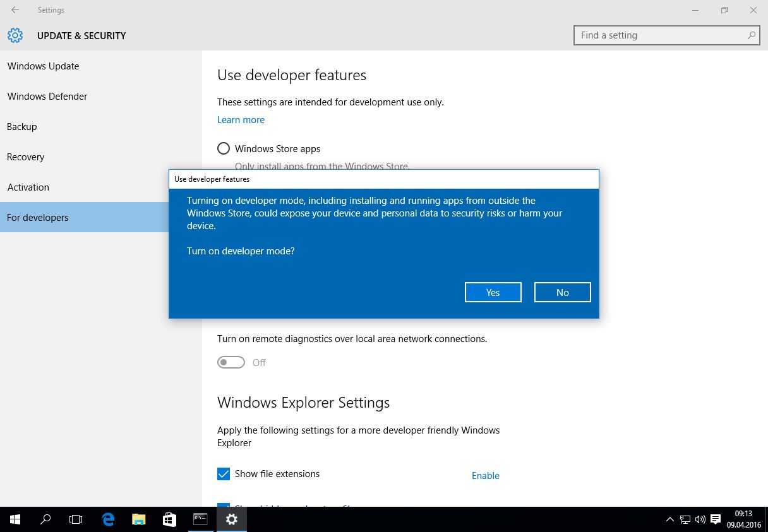This screenshot has height=532, width=768.
Task: Open Task View from the taskbar
Action: click(x=76, y=519)
